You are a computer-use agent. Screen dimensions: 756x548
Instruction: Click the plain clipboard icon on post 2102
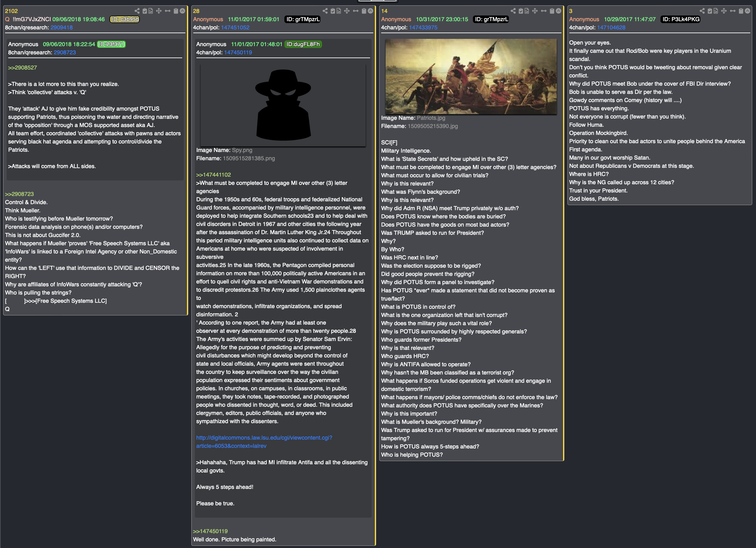pyautogui.click(x=176, y=11)
